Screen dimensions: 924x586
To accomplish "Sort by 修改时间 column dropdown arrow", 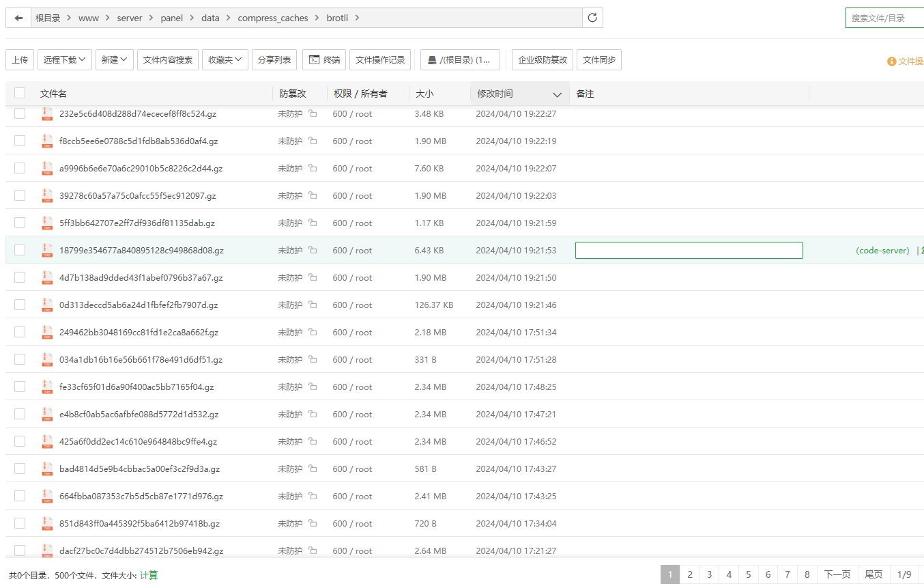I will coord(557,94).
